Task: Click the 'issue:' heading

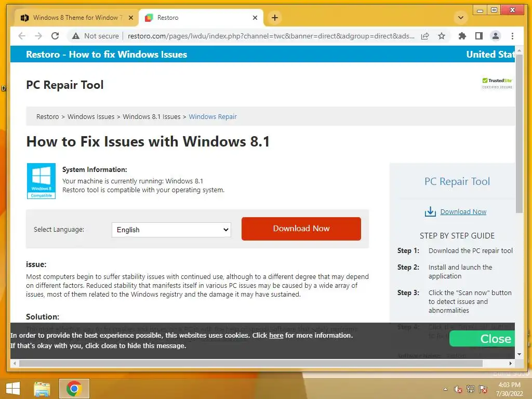Action: (36, 264)
